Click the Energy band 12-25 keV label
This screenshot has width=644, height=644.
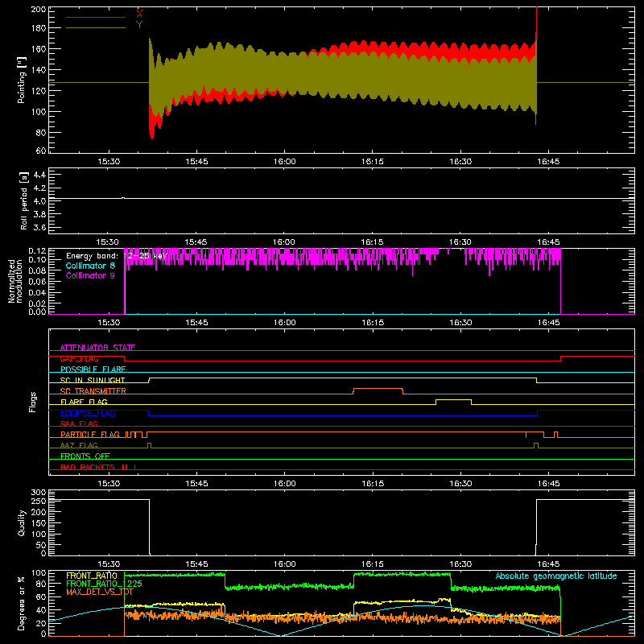pos(116,256)
